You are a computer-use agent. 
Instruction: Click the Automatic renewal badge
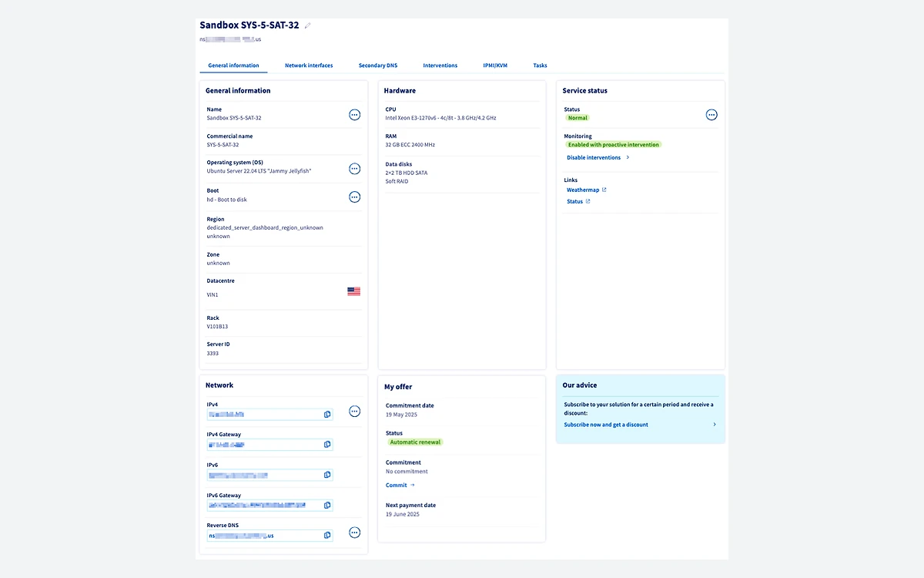[x=415, y=442]
